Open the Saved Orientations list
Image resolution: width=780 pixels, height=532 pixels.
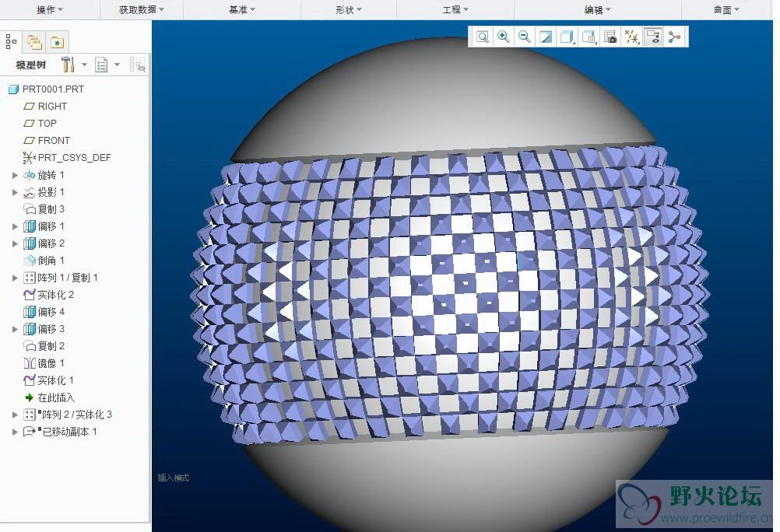[x=589, y=37]
